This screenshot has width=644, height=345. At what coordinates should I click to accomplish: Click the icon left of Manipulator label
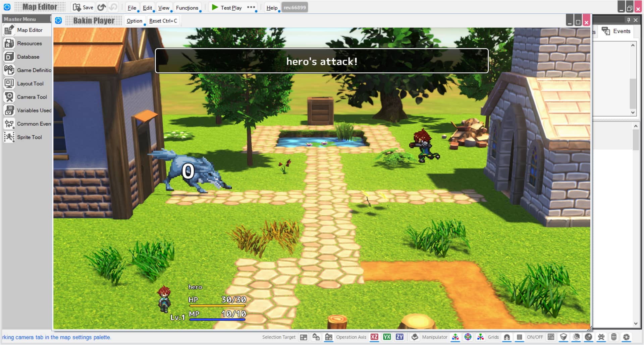click(415, 337)
